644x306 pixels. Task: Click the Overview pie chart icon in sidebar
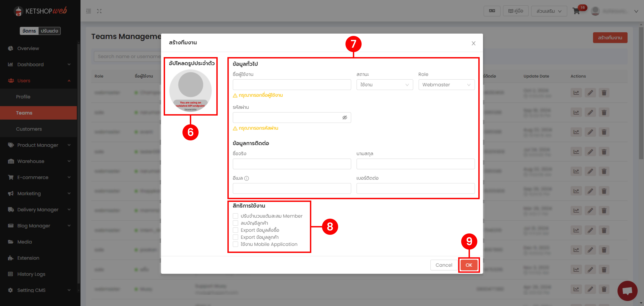tap(10, 48)
